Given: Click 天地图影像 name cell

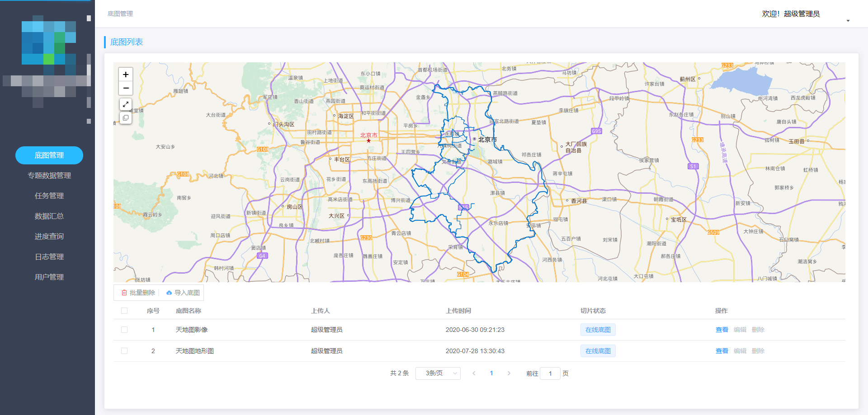Looking at the screenshot, I should pos(192,330).
